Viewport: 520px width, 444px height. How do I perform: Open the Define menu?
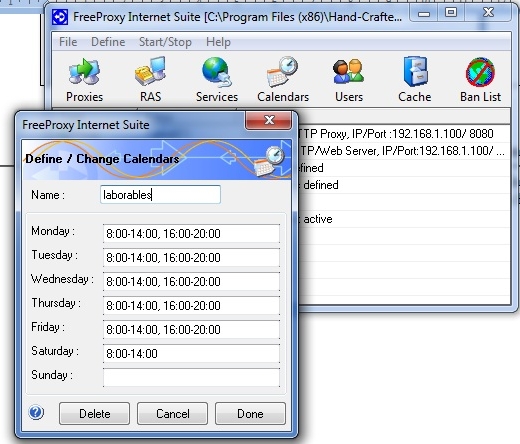pos(108,42)
